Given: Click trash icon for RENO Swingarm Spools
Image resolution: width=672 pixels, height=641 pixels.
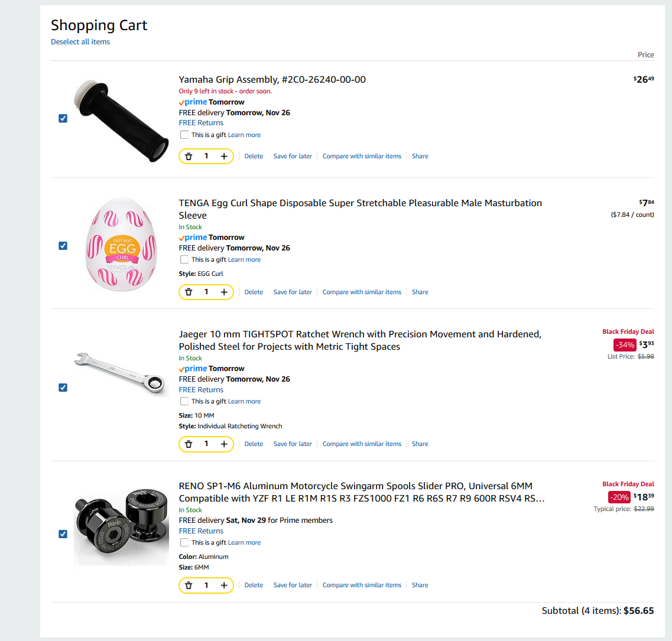Looking at the screenshot, I should (189, 585).
